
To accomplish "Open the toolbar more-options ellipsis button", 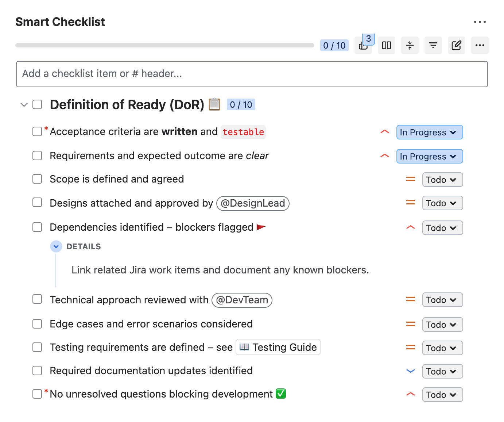I will pyautogui.click(x=480, y=45).
